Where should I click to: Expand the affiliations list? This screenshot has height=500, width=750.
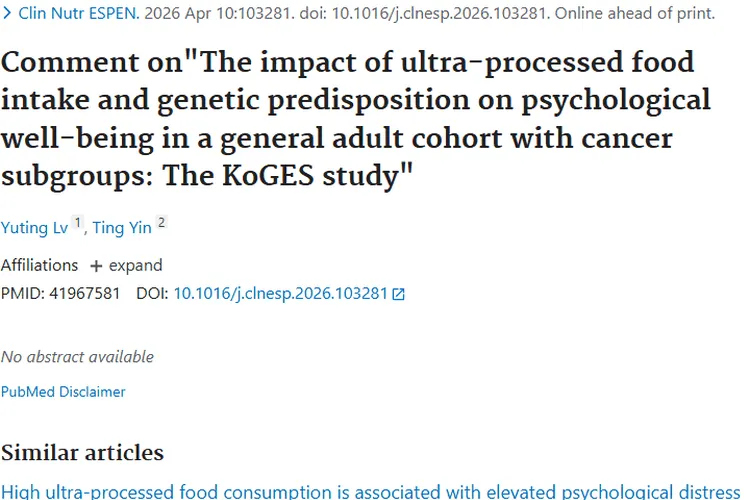(135, 265)
